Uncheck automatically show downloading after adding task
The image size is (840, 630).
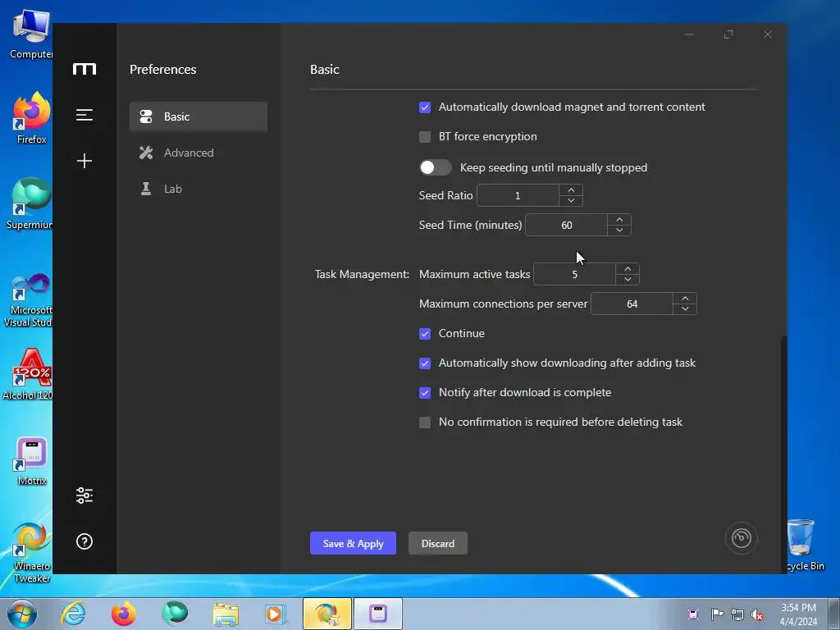point(425,363)
